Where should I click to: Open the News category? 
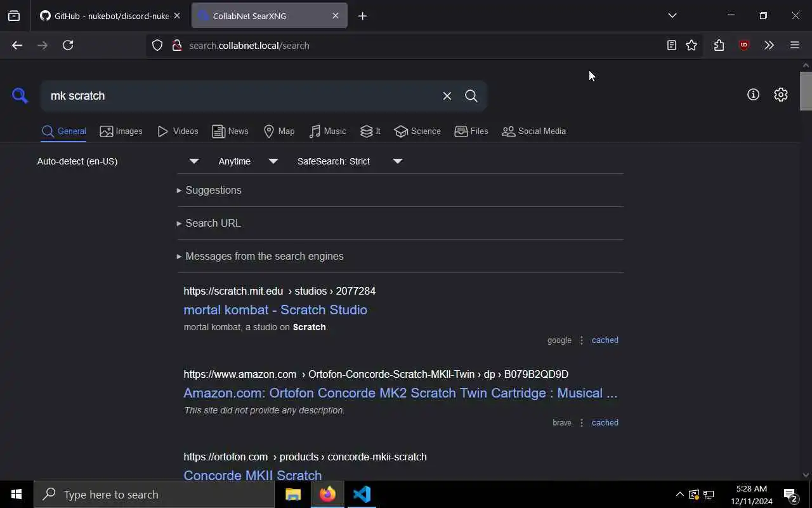pyautogui.click(x=230, y=131)
